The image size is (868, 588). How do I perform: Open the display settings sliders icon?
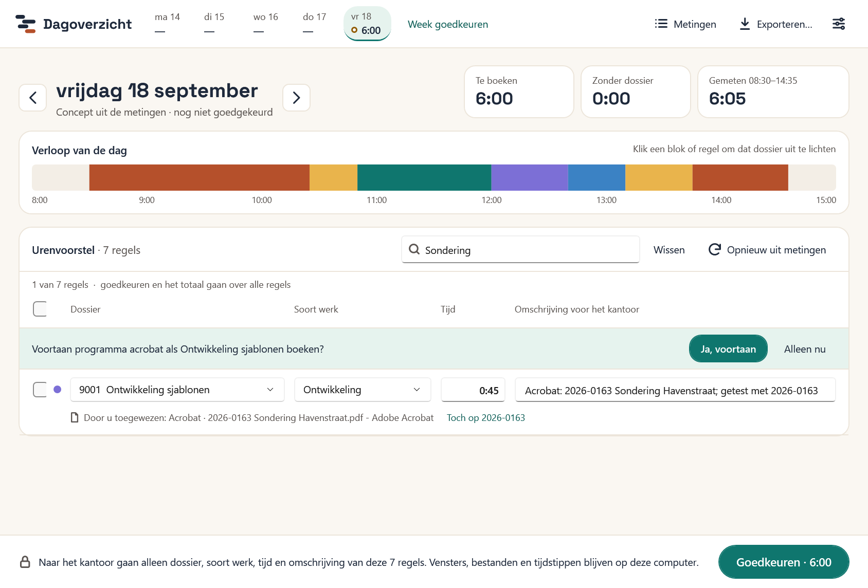pos(839,24)
